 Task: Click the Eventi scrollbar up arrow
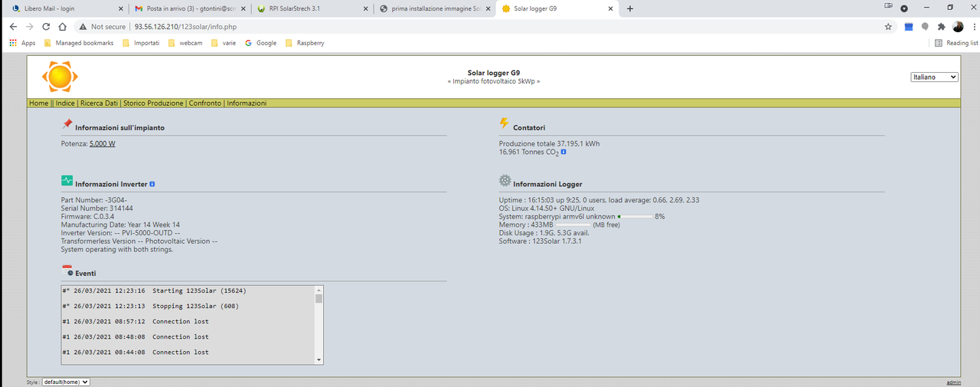coord(319,290)
